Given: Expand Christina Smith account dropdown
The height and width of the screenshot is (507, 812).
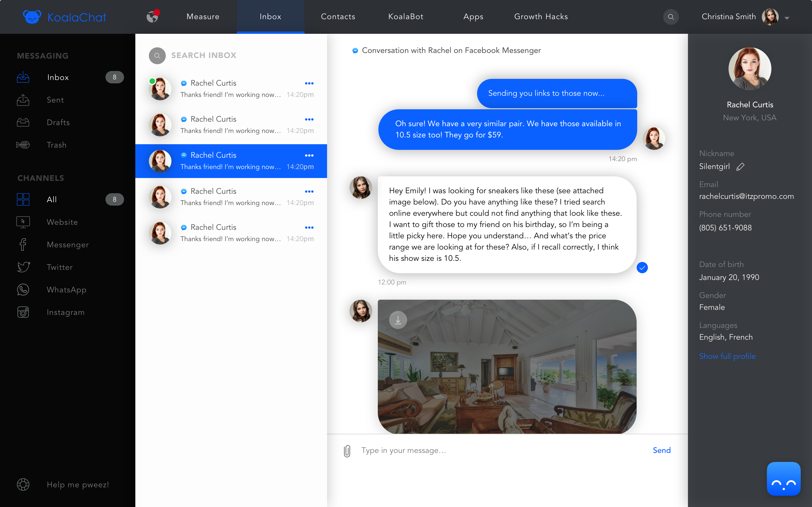Looking at the screenshot, I should 787,18.
